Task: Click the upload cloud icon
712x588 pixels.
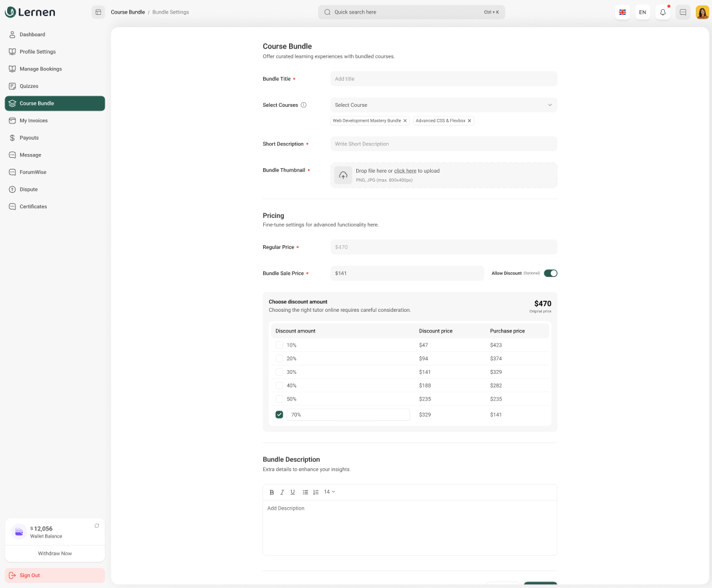Action: 343,175
